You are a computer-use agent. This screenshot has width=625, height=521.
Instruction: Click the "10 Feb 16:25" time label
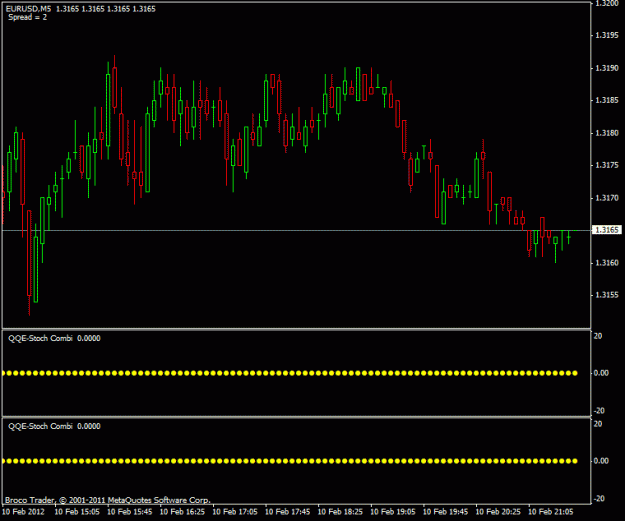click(x=182, y=511)
